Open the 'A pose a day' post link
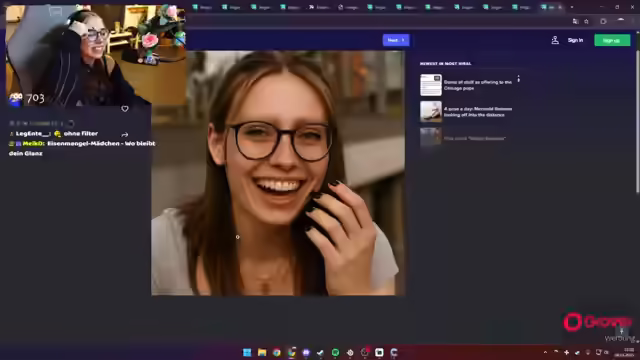This screenshot has height=360, width=640. click(x=478, y=112)
